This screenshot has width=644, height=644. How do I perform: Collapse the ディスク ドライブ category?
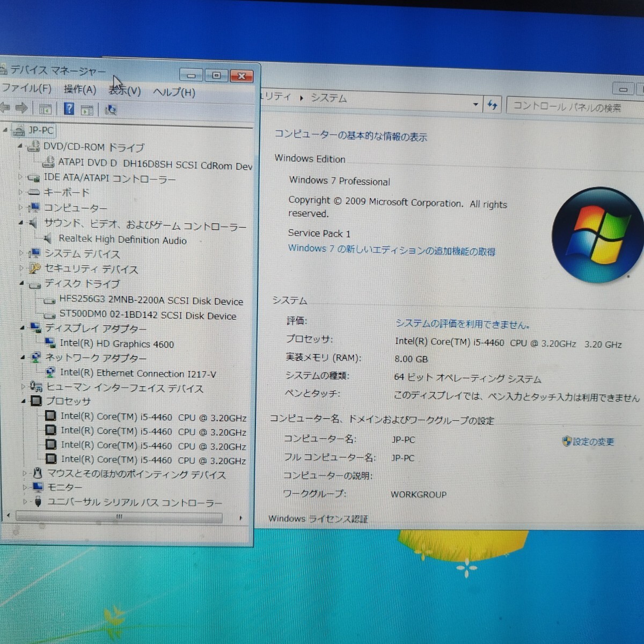point(22,283)
